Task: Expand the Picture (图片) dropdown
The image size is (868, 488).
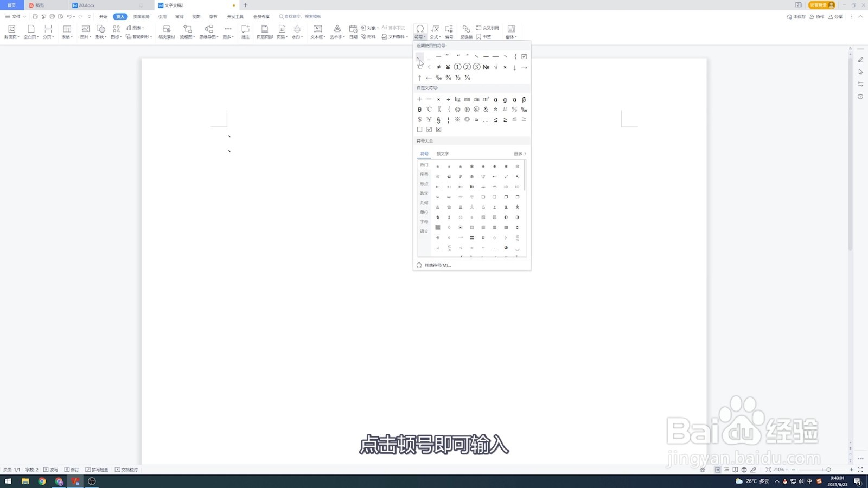Action: coord(85,32)
